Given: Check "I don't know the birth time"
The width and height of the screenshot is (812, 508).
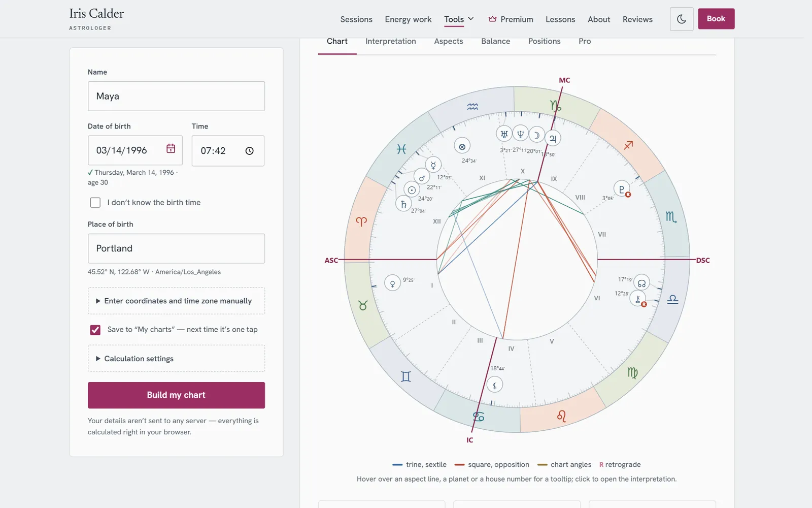Looking at the screenshot, I should coord(95,203).
